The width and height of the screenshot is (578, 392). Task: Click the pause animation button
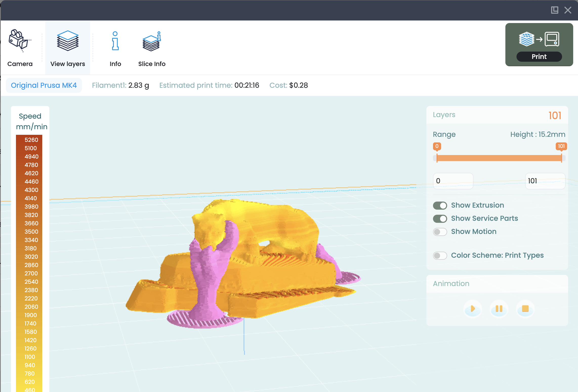click(499, 309)
